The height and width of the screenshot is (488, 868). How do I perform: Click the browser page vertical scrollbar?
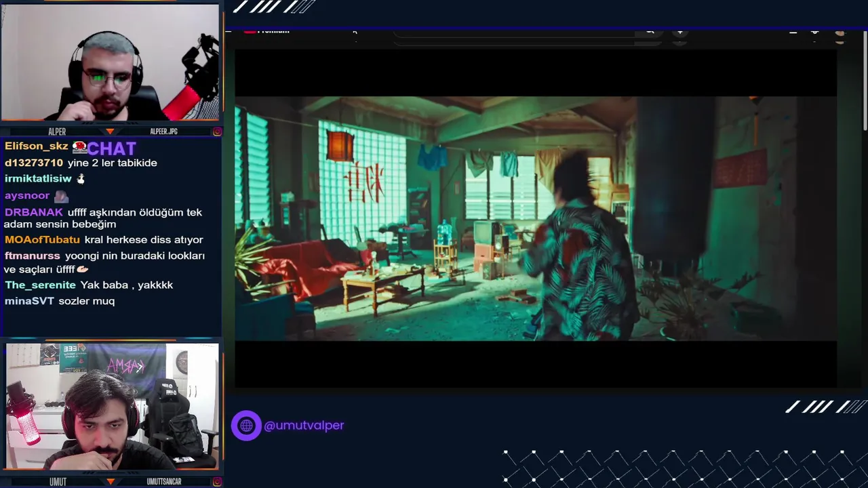tap(865, 81)
